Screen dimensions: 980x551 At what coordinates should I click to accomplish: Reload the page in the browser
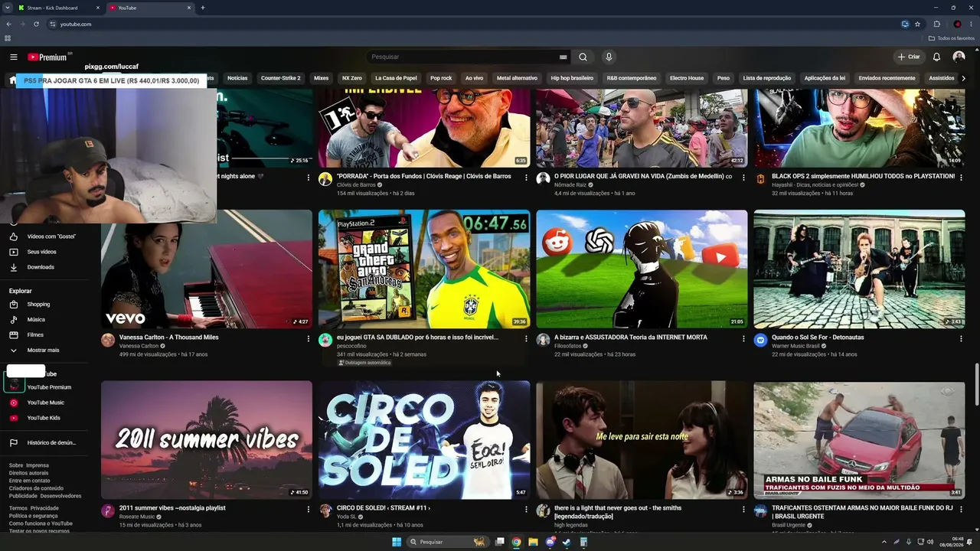36,24
